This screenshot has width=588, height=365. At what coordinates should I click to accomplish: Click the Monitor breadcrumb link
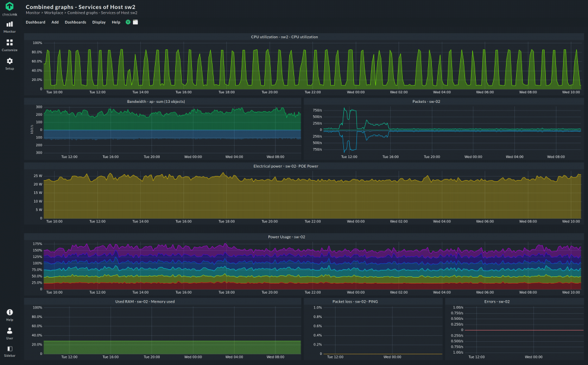(33, 12)
